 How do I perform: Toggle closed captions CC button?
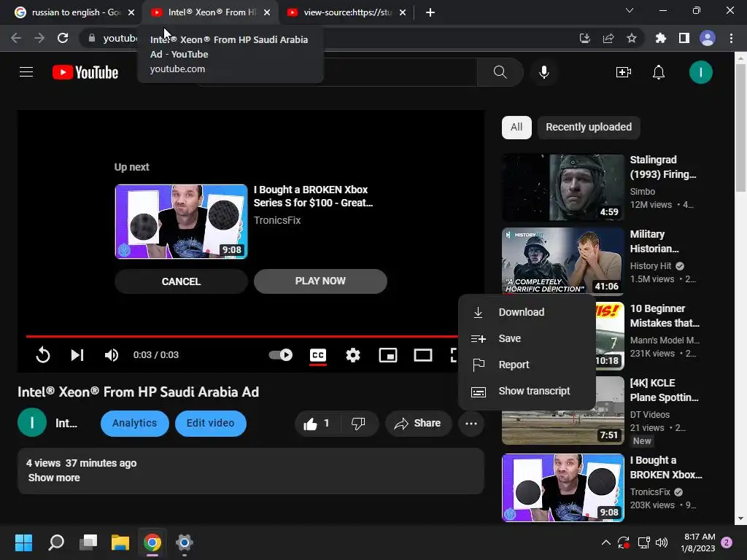coord(318,355)
